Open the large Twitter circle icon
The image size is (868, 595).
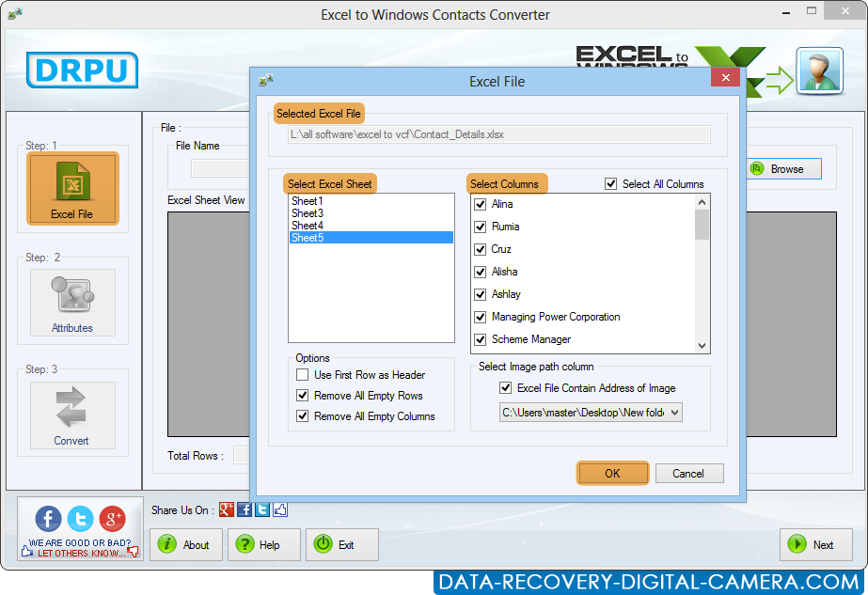(x=80, y=519)
